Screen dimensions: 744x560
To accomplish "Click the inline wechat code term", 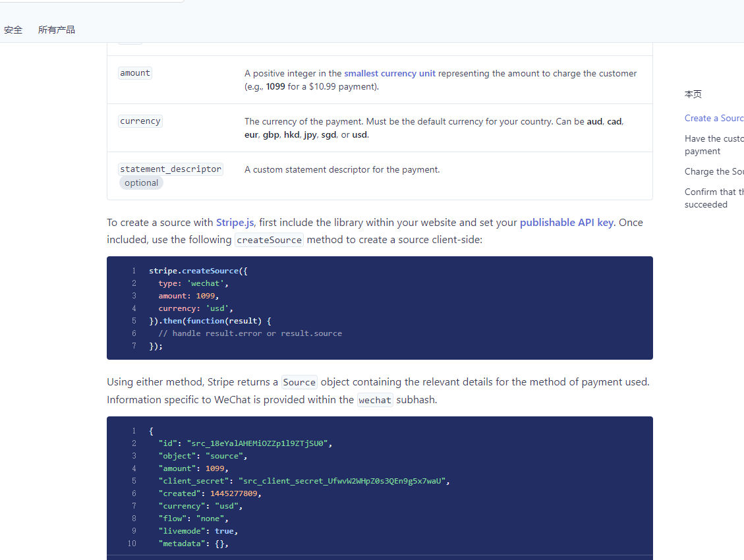I will 375,400.
